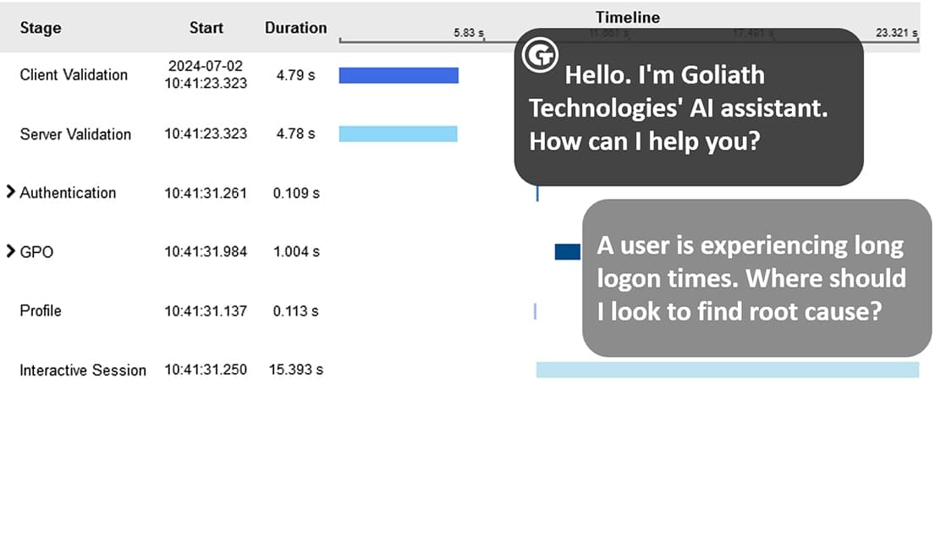Collapse the Authentication tree chevron

tap(10, 192)
